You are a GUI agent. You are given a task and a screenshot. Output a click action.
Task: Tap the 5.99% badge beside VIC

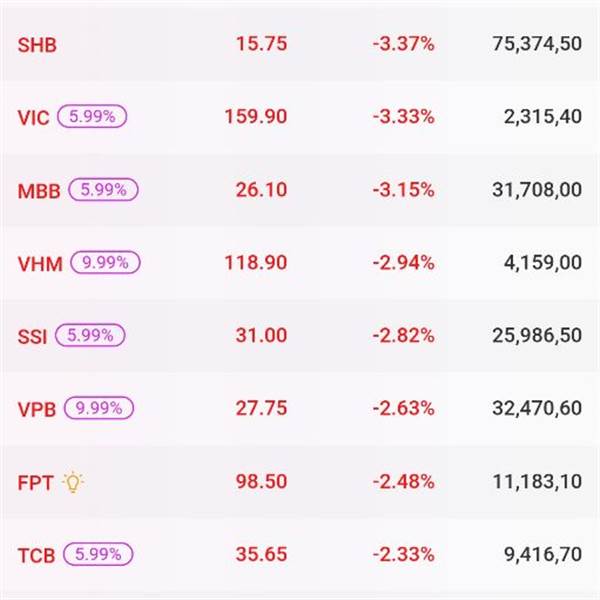click(x=92, y=116)
